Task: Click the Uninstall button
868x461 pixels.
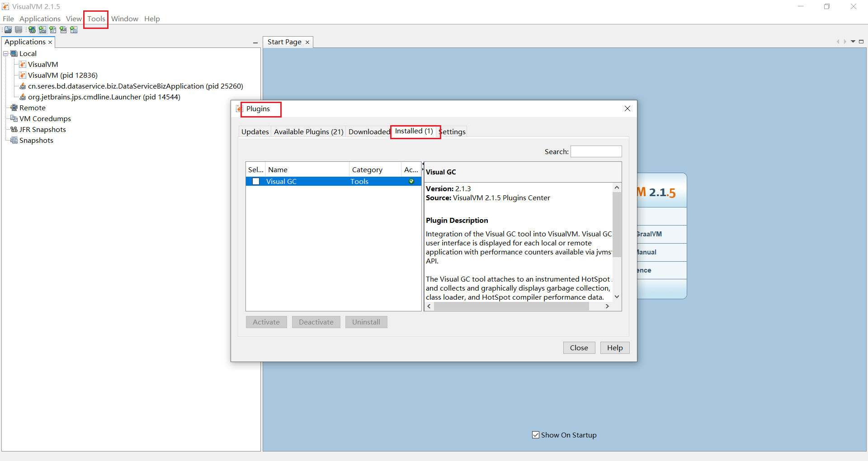Action: tap(366, 322)
